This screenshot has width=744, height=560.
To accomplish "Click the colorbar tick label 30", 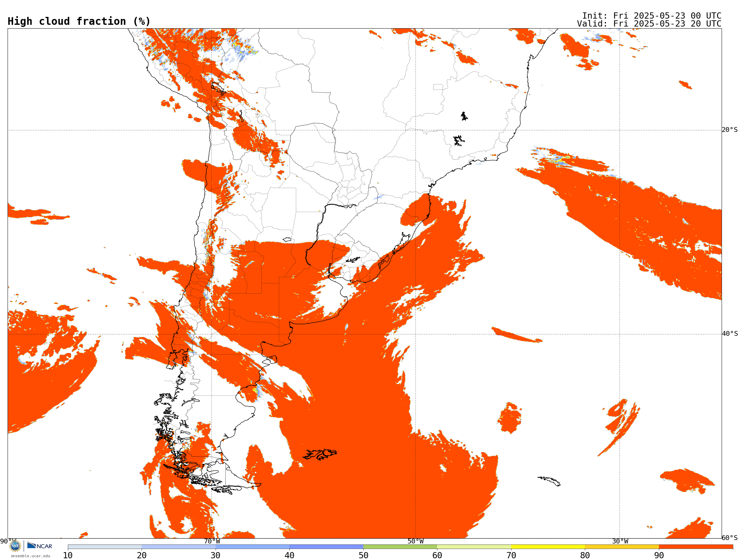I will tap(216, 556).
